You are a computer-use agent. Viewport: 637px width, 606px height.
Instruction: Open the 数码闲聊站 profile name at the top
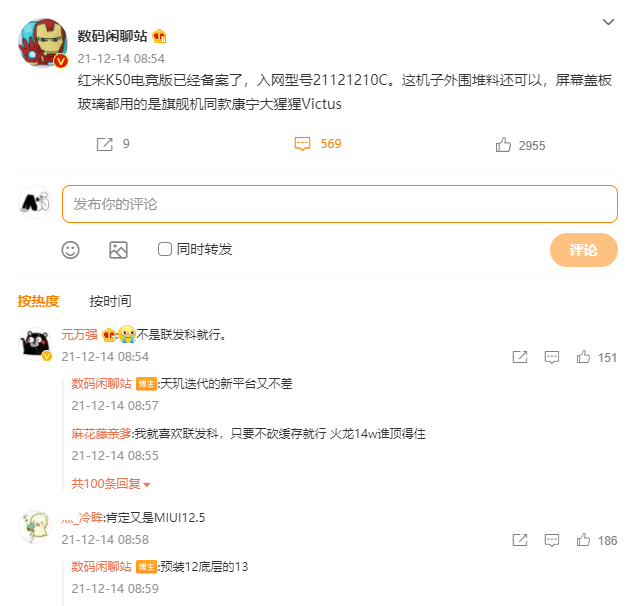[113, 36]
